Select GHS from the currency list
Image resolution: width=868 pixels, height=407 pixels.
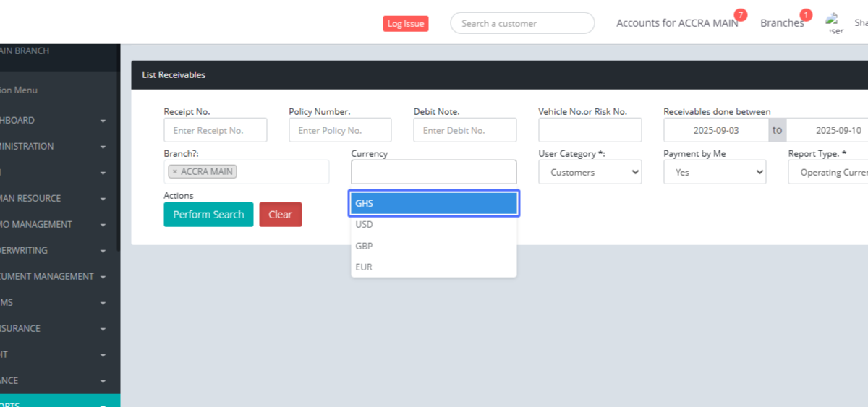tap(433, 204)
